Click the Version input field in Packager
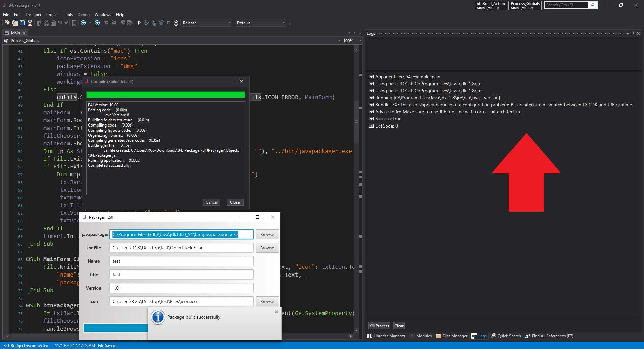Image resolution: width=644 pixels, height=349 pixels. pos(181,288)
